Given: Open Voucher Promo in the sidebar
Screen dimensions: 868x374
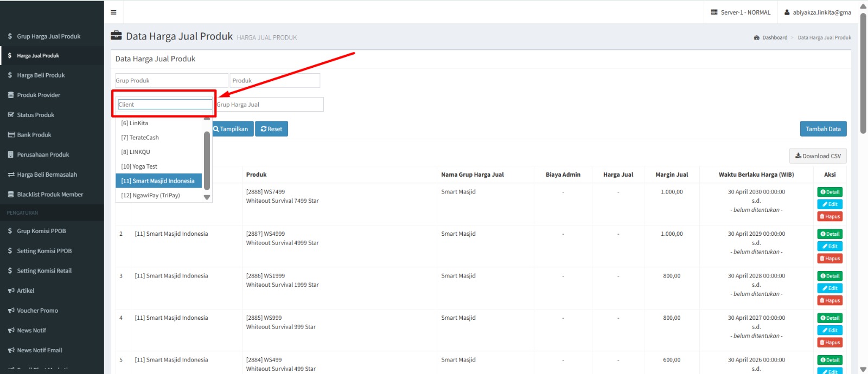Looking at the screenshot, I should click(x=37, y=311).
